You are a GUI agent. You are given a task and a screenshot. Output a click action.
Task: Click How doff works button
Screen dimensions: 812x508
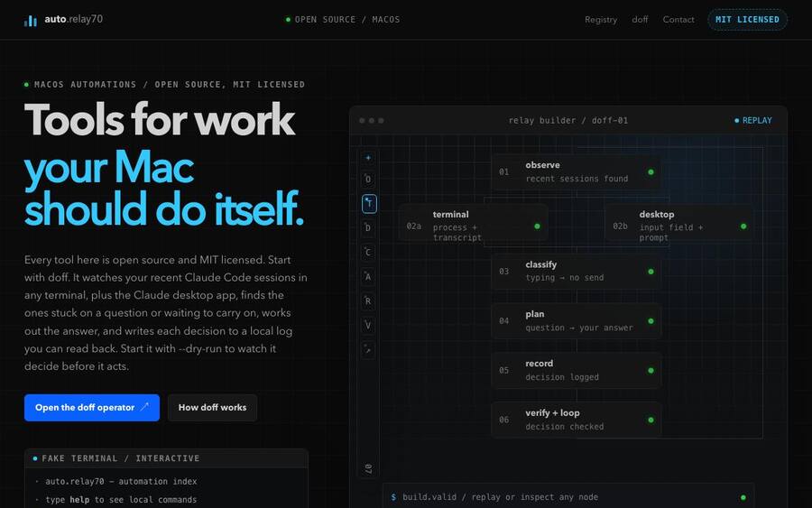pyautogui.click(x=212, y=408)
